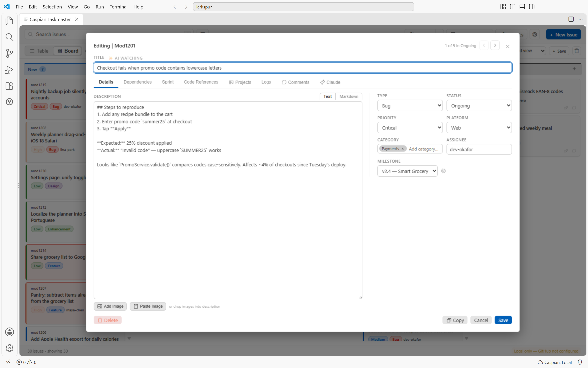Click the issue title input field
This screenshot has height=368, width=588.
pyautogui.click(x=303, y=68)
